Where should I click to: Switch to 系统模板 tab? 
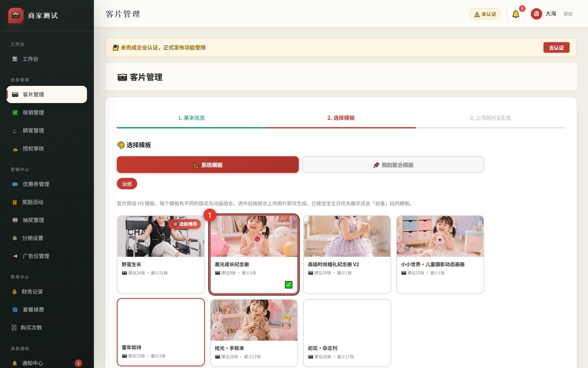208,165
